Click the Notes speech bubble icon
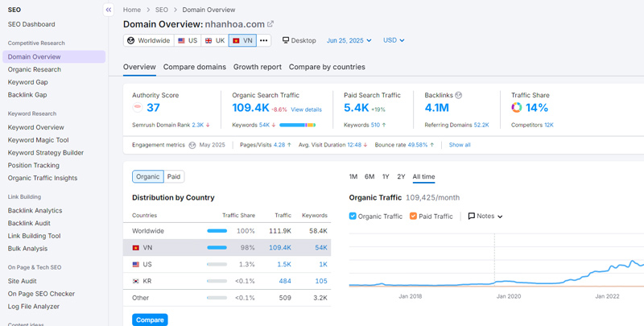This screenshot has width=644, height=326. (472, 216)
